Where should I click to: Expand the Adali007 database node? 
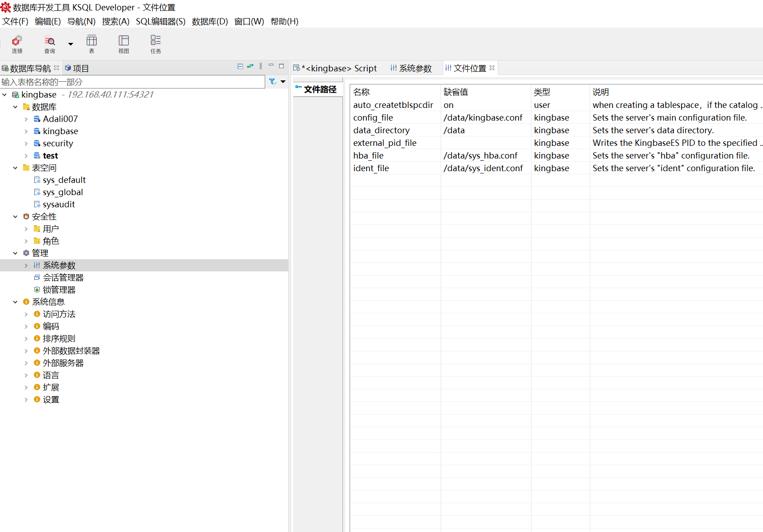tap(26, 119)
